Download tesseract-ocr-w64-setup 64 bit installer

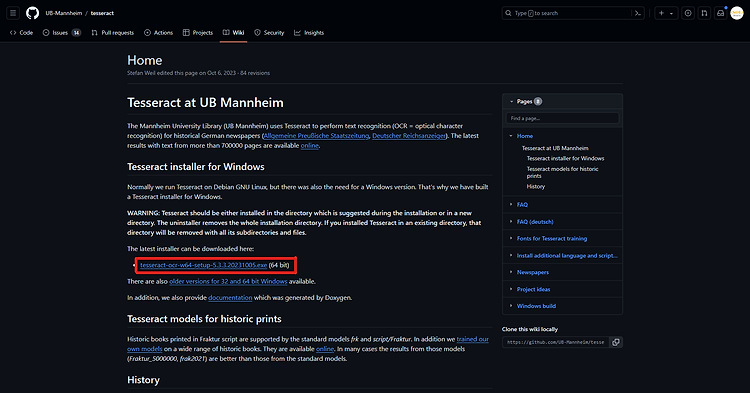(x=204, y=265)
